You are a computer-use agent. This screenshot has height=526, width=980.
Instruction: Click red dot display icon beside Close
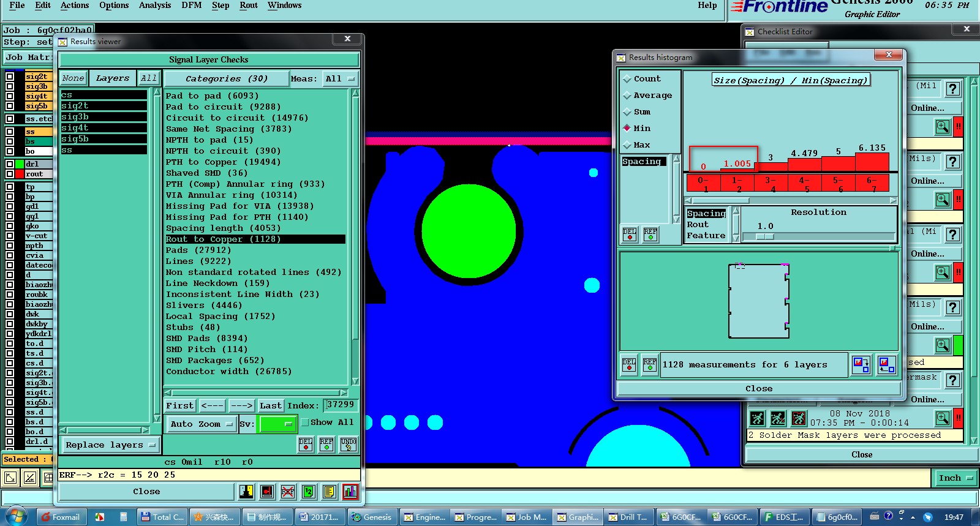tap(267, 491)
